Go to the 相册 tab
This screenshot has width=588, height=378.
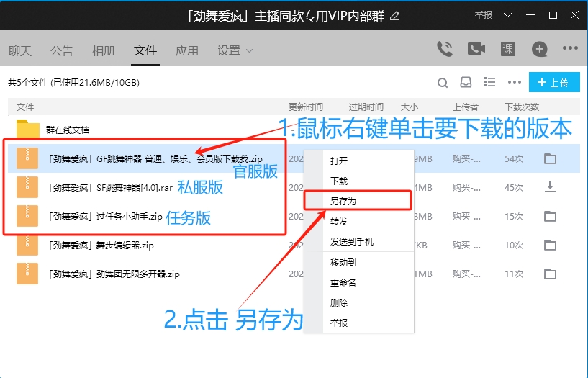click(x=104, y=50)
